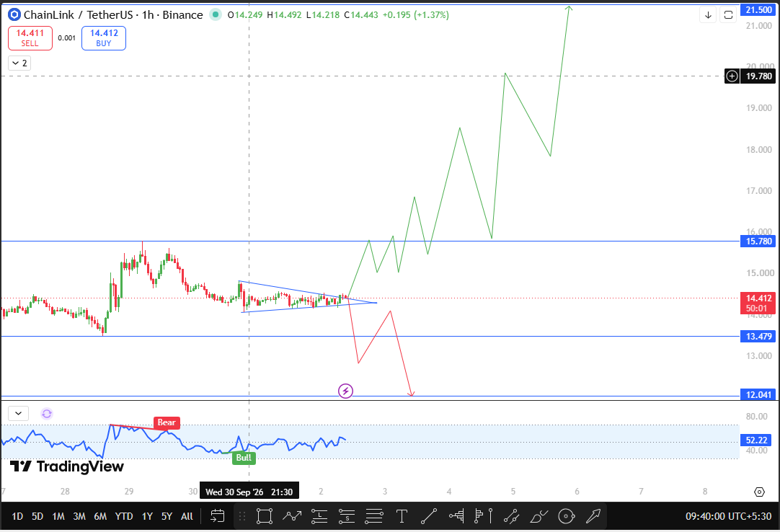Select the circle measure tool icon
The image size is (780, 532).
pyautogui.click(x=566, y=516)
